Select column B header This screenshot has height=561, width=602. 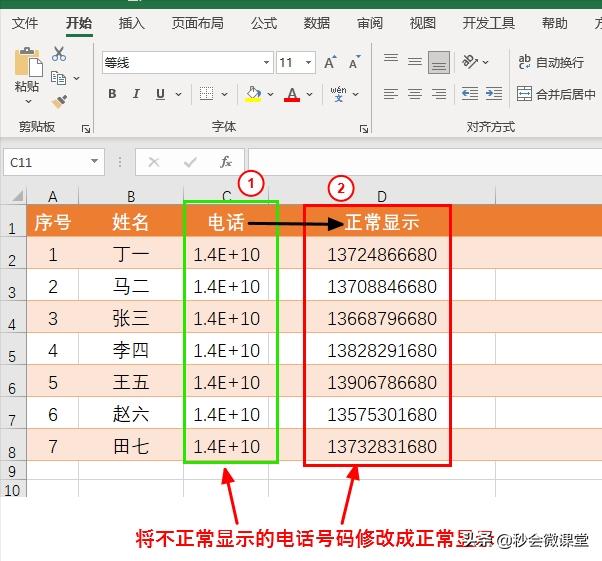pos(131,197)
